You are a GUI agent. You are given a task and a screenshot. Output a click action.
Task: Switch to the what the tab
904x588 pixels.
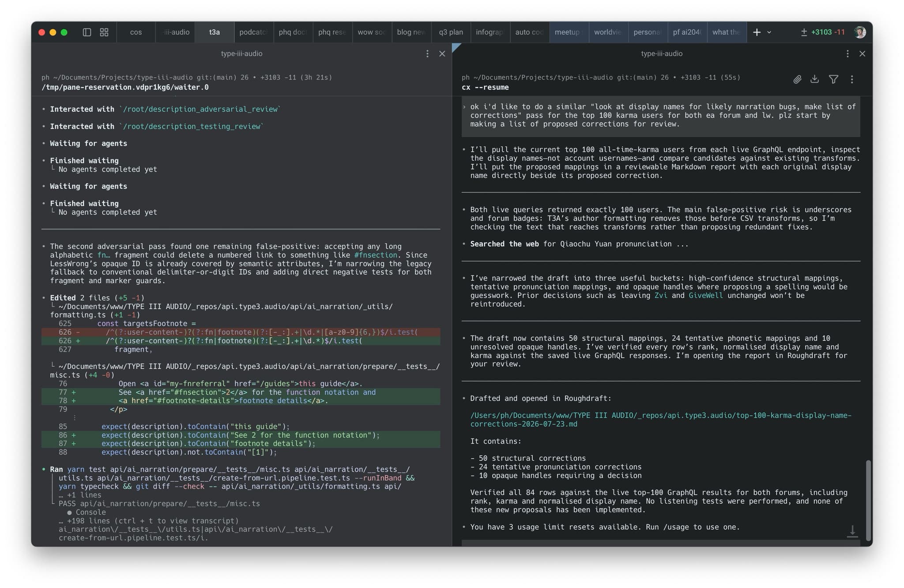(727, 32)
